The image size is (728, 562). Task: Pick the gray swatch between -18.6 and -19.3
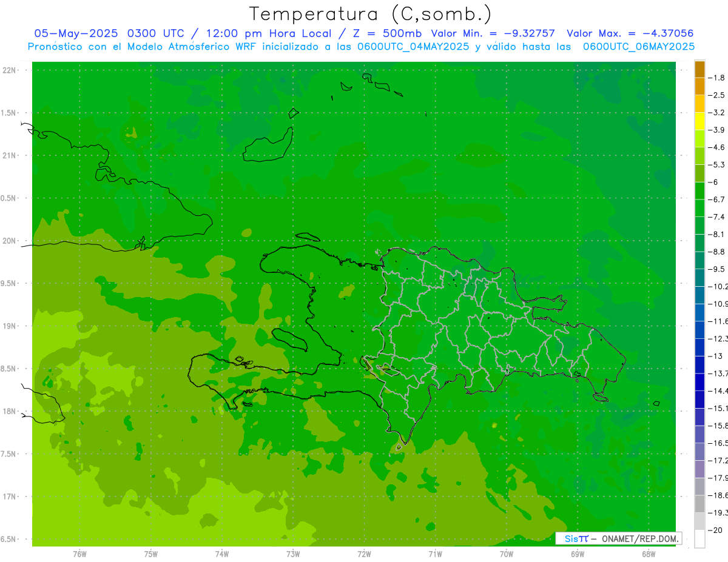[699, 504]
